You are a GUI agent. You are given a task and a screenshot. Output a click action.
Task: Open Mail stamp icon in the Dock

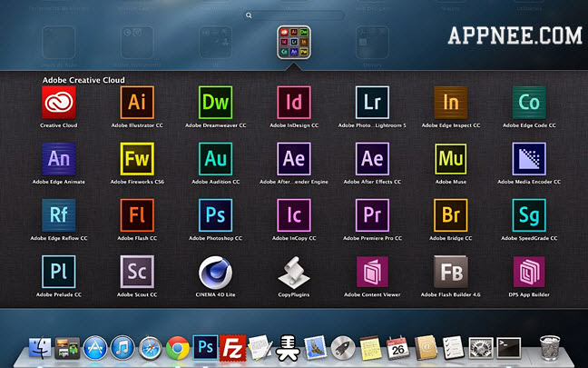tap(316, 347)
